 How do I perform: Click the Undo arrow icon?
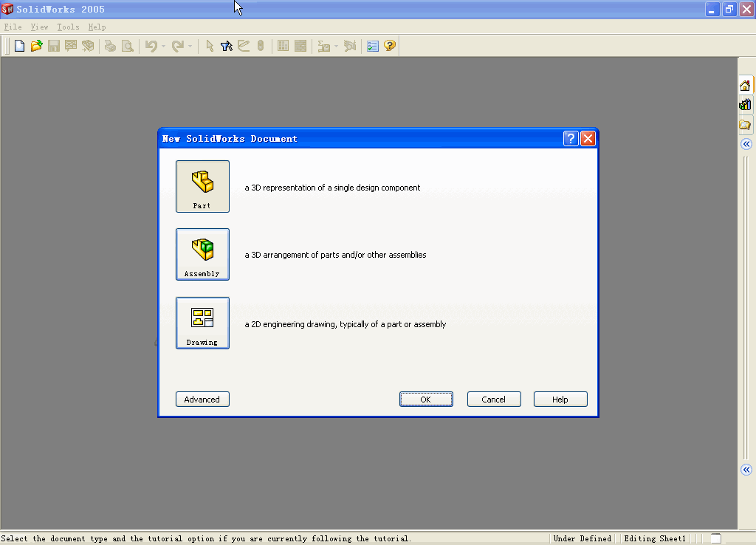151,46
